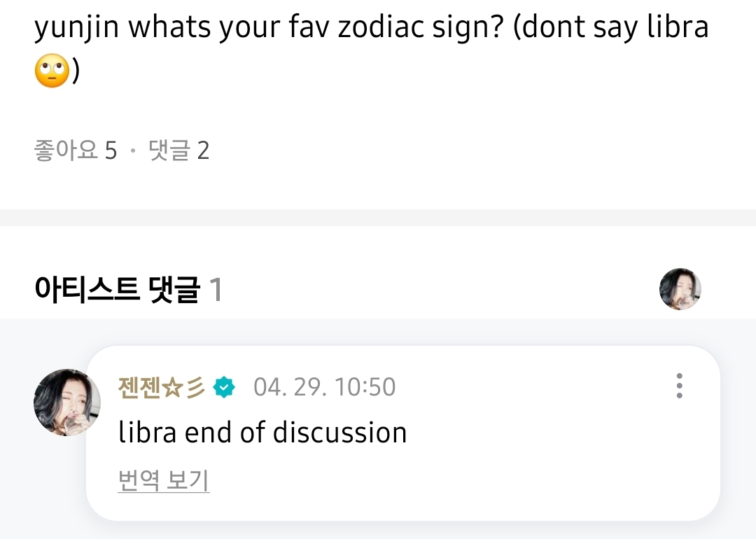Open the three-dot more options menu

[679, 386]
